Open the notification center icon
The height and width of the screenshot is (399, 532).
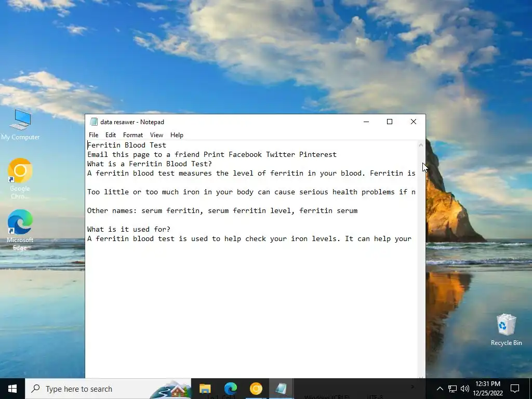tap(515, 389)
